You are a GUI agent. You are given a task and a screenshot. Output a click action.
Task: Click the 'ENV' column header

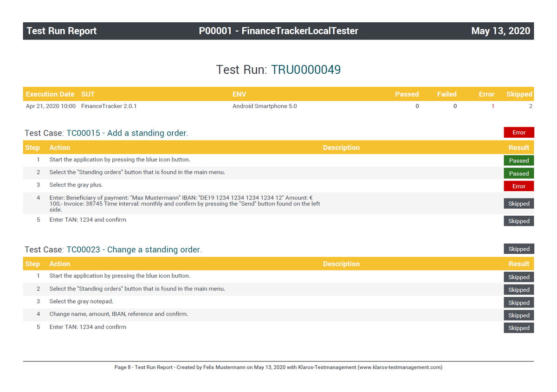[239, 94]
